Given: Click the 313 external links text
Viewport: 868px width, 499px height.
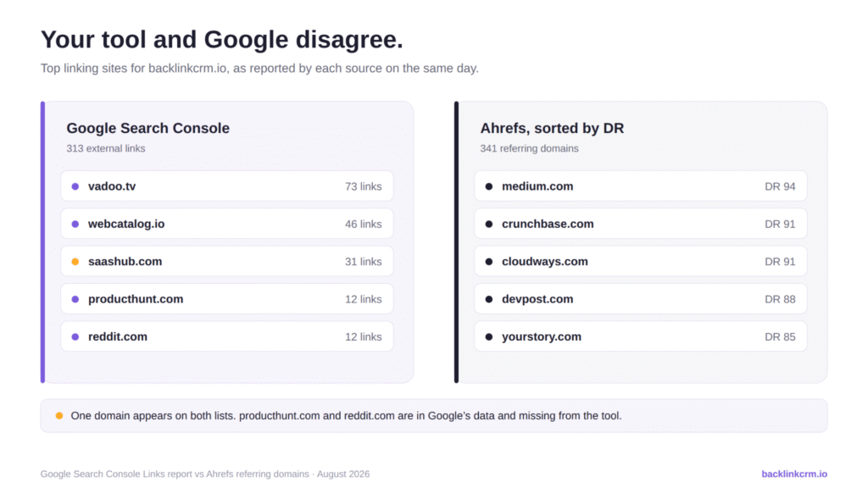Looking at the screenshot, I should 106,149.
